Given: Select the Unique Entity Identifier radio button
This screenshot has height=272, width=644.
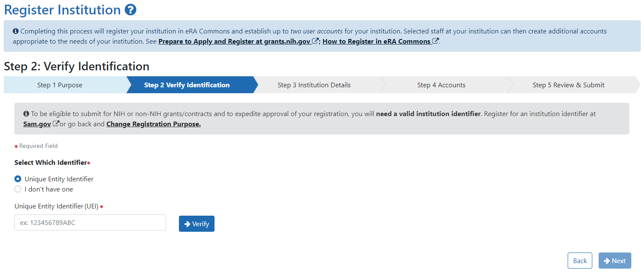Looking at the screenshot, I should click(18, 179).
